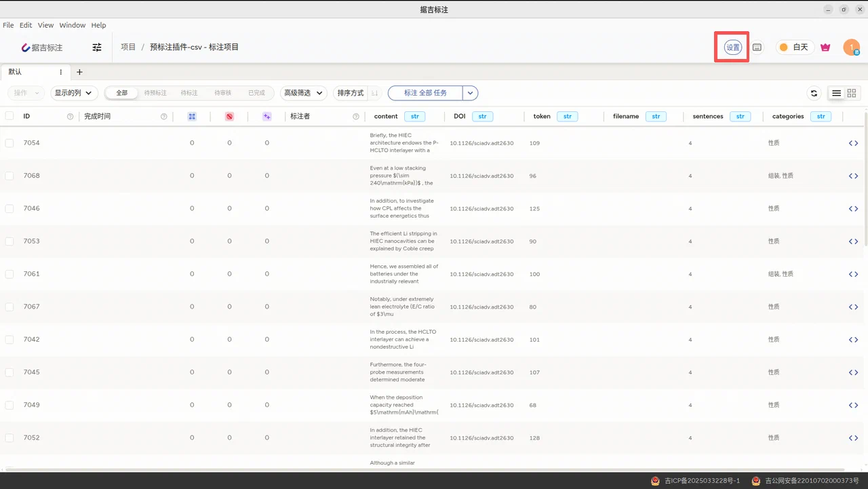Show source code for row 7045
Viewport: 868px width, 489px height.
[x=853, y=372]
